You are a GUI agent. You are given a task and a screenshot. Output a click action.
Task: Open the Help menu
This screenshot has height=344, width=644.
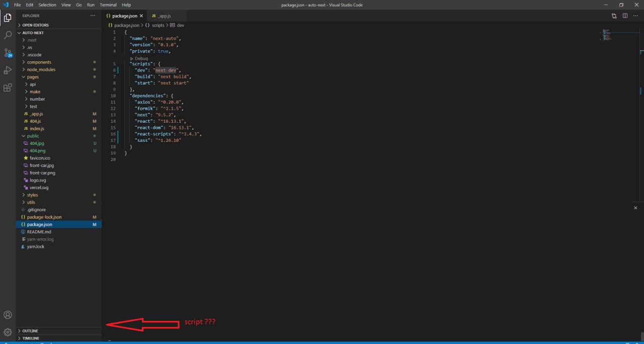(x=126, y=5)
